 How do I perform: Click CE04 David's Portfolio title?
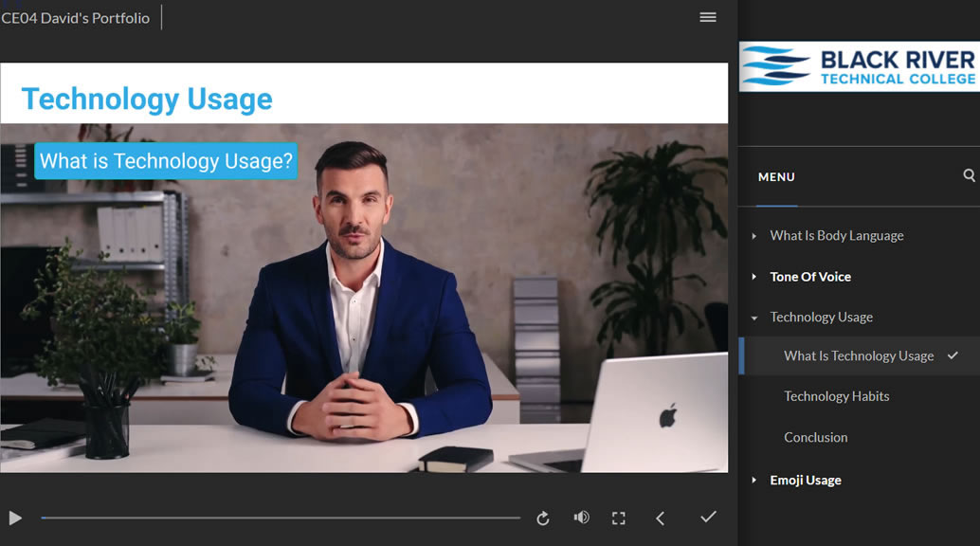[x=75, y=18]
